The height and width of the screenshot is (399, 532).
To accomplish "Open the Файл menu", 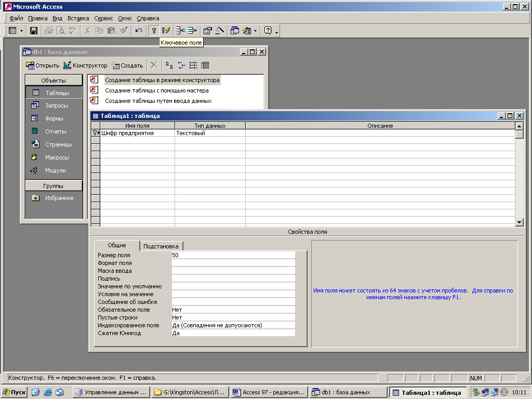I will point(16,18).
